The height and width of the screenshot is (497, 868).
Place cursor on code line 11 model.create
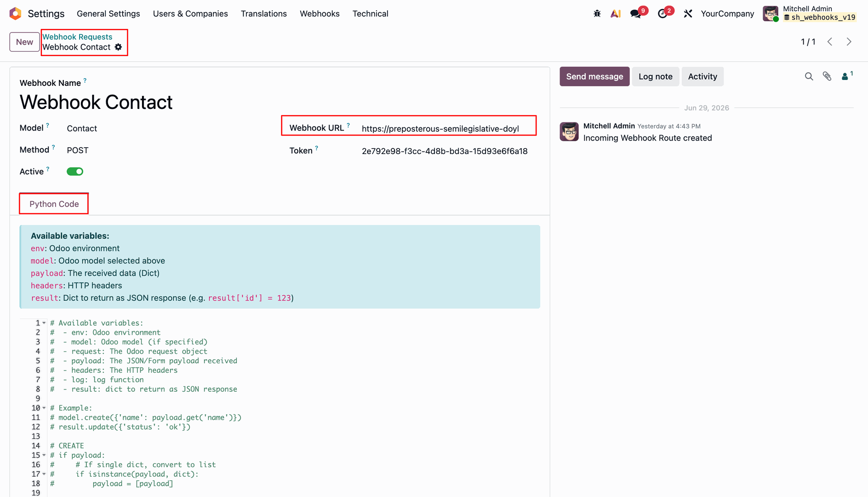coord(146,417)
